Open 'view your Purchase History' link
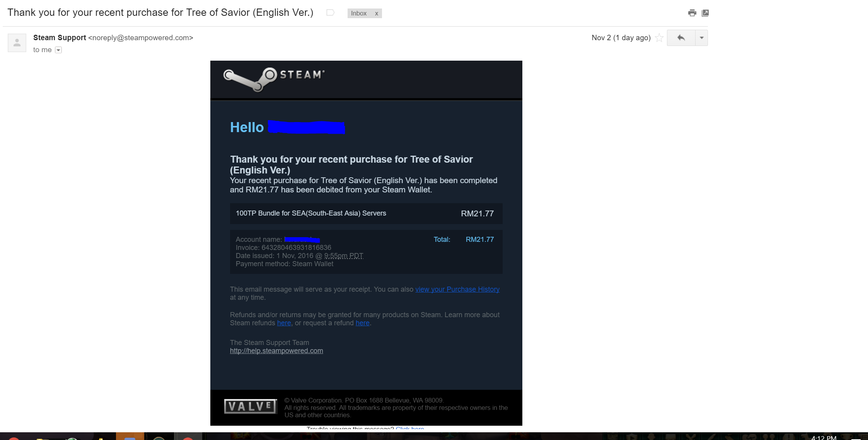This screenshot has width=868, height=440. pyautogui.click(x=457, y=289)
